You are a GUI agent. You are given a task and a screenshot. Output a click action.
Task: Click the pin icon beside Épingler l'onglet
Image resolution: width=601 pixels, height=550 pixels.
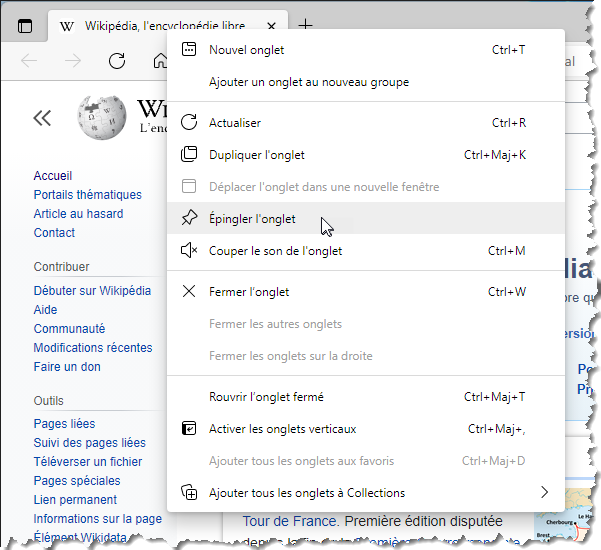click(189, 219)
